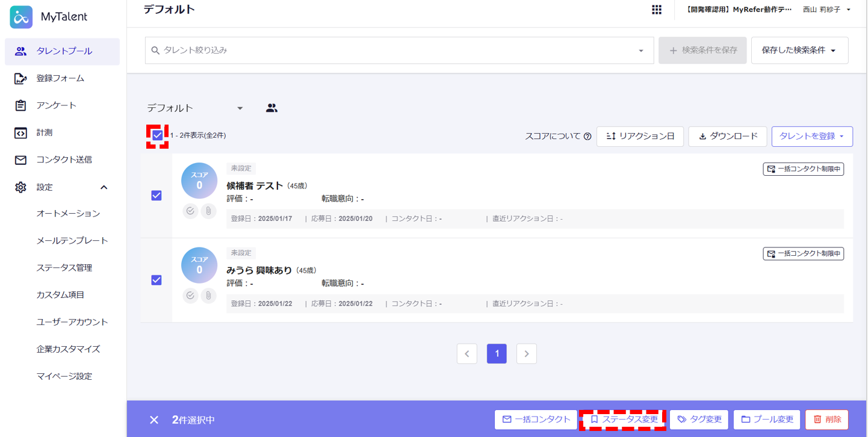868x437 pixels.
Task: Uncheck the select-all checkbox
Action: click(157, 135)
